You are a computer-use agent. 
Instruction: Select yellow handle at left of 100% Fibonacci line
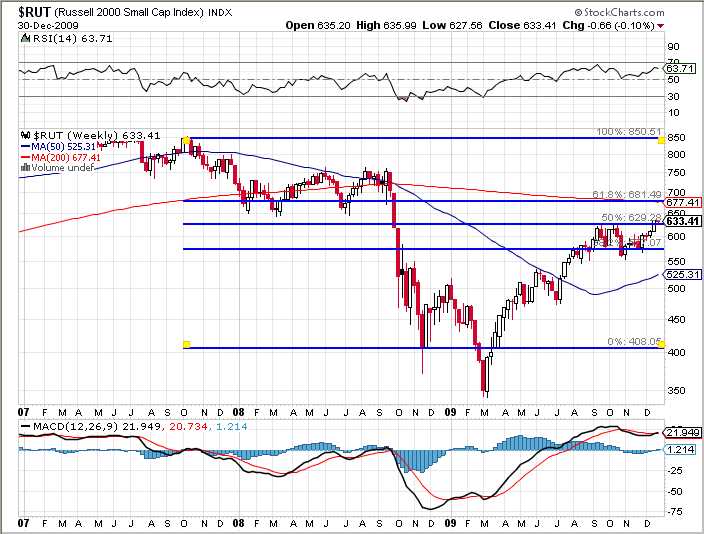coord(186,140)
